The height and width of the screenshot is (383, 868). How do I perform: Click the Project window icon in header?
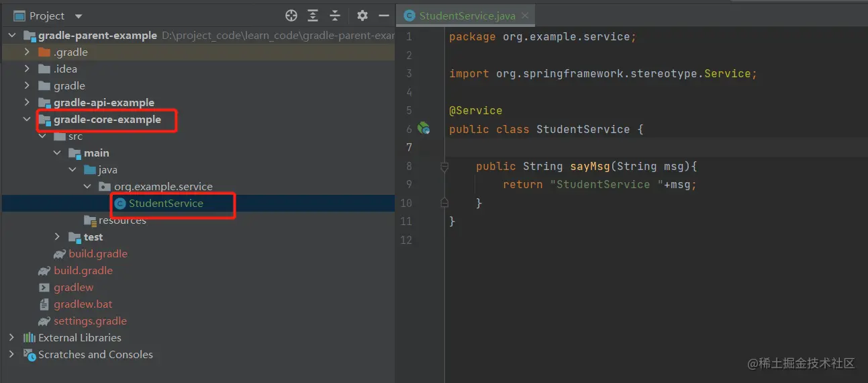(x=19, y=15)
